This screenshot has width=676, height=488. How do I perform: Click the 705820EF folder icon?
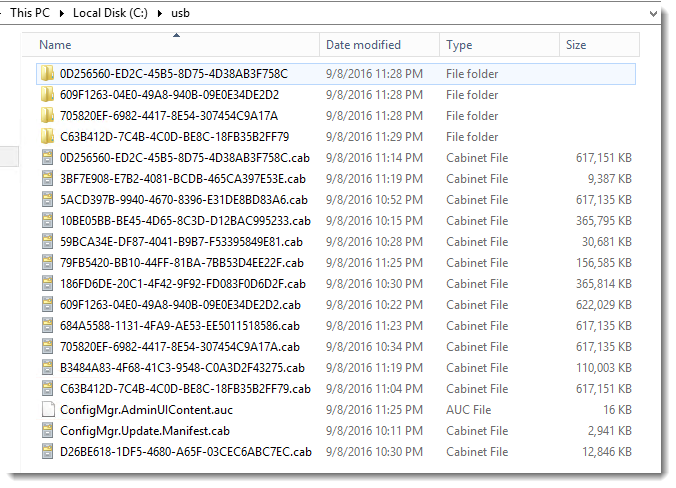[47, 116]
